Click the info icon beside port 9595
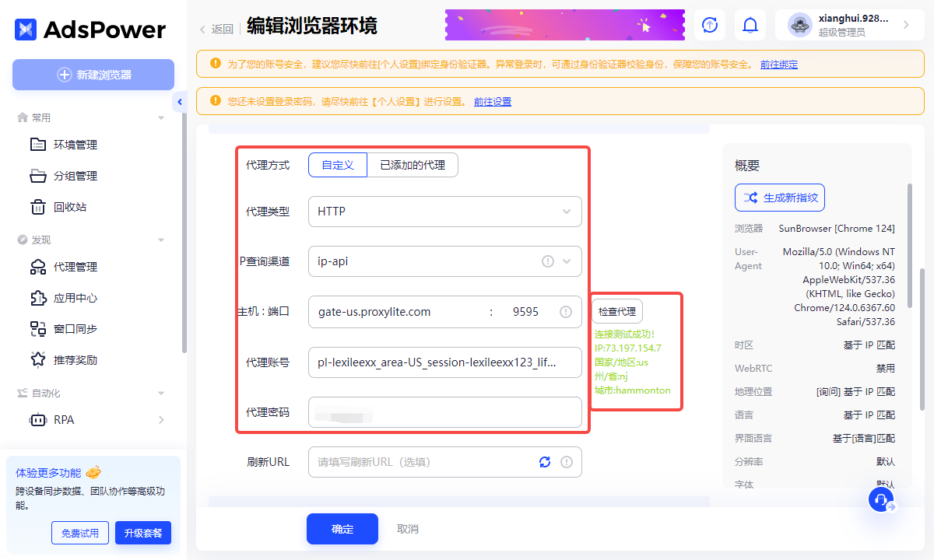Image resolution: width=934 pixels, height=560 pixels. point(566,312)
